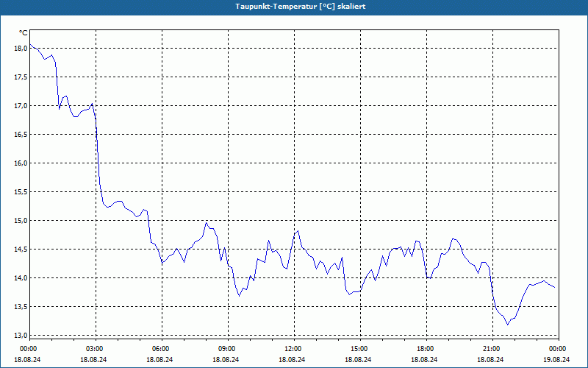Click the 17,5 y-axis label
This screenshot has width=588, height=368.
click(x=21, y=77)
